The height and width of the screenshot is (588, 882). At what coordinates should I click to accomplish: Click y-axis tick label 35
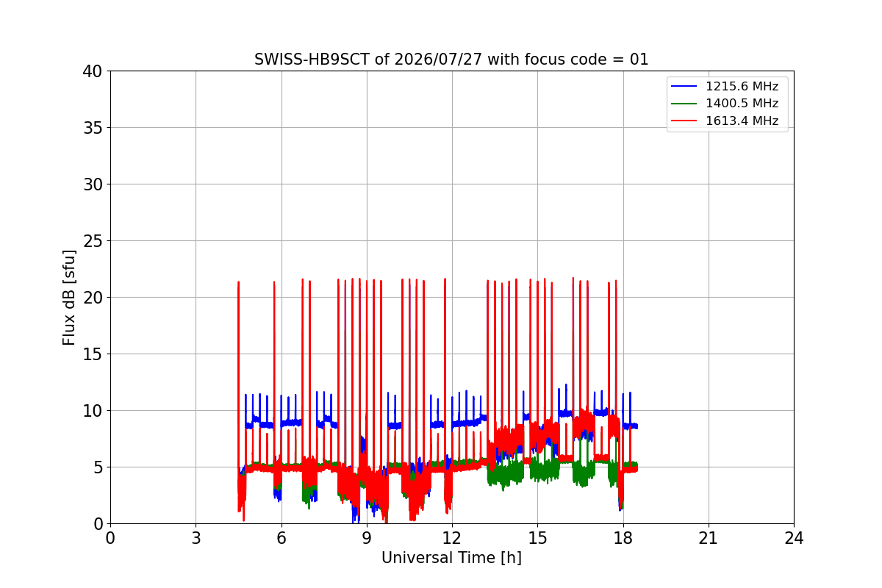[x=93, y=128]
